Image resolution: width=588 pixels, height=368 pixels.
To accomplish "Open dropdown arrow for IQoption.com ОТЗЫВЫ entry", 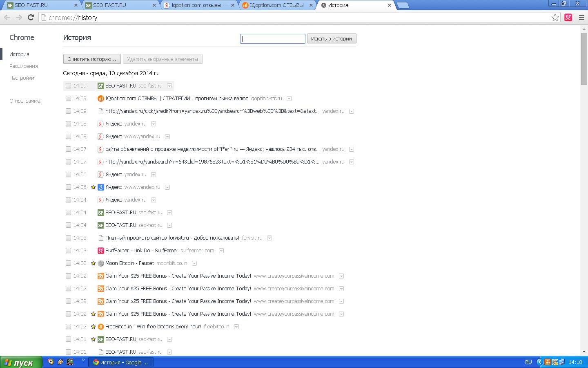I will 289,99.
